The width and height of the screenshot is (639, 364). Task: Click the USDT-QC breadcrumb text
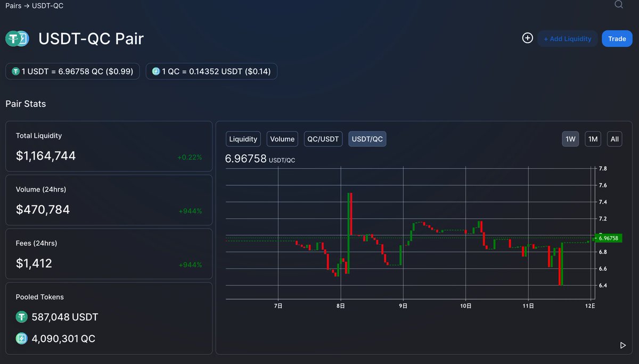[x=48, y=5]
